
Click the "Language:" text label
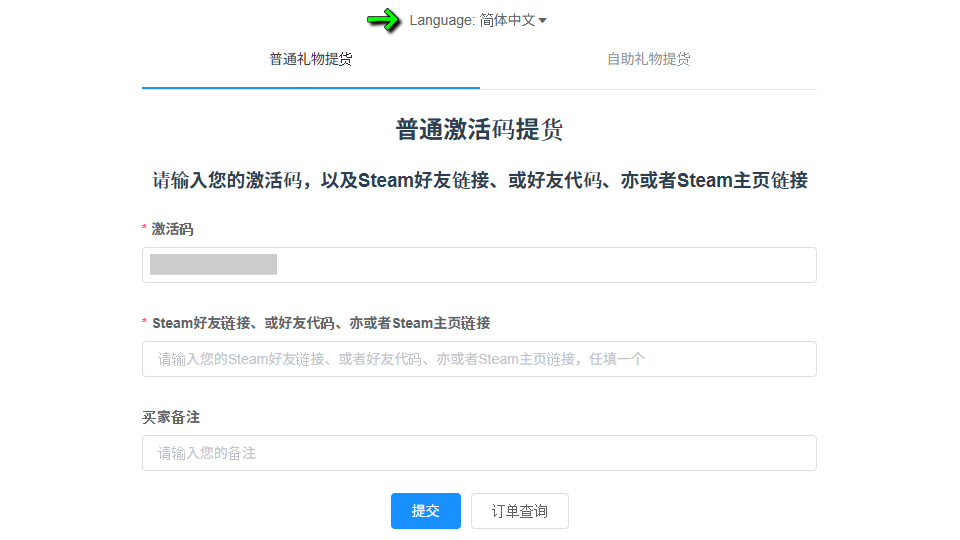(441, 20)
